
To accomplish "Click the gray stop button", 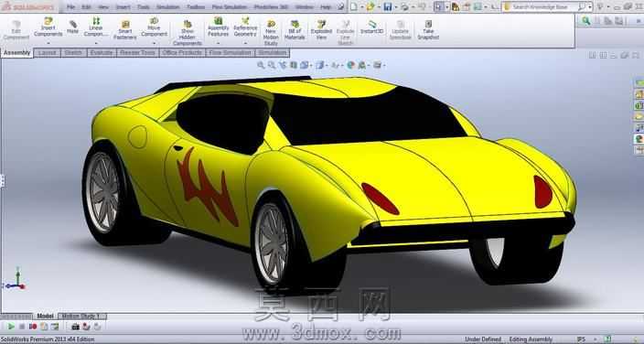I will click(x=22, y=327).
